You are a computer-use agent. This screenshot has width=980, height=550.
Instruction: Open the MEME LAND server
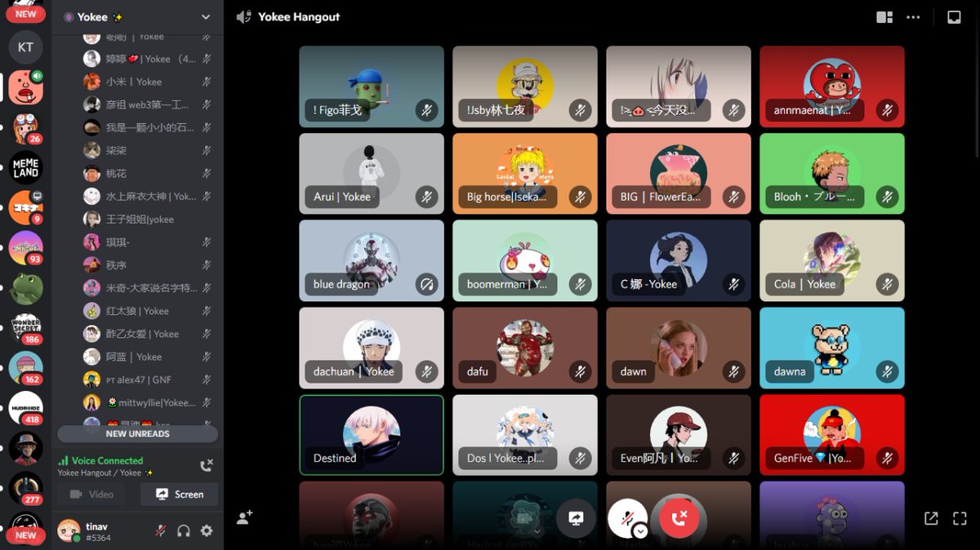pyautogui.click(x=25, y=167)
